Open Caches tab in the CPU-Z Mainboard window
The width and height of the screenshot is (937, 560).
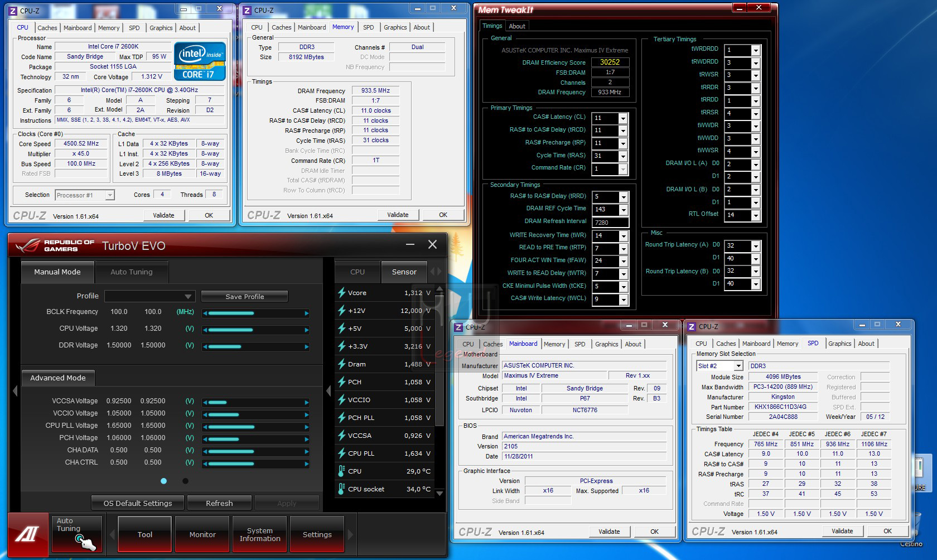point(493,344)
